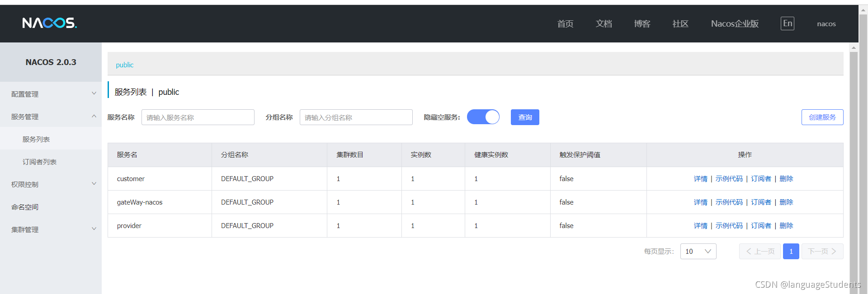Select the public namespace tab

(x=125, y=65)
